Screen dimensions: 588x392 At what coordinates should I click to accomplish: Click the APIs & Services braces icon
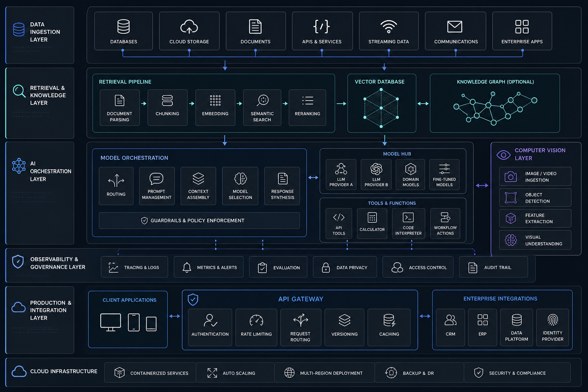[x=322, y=26]
